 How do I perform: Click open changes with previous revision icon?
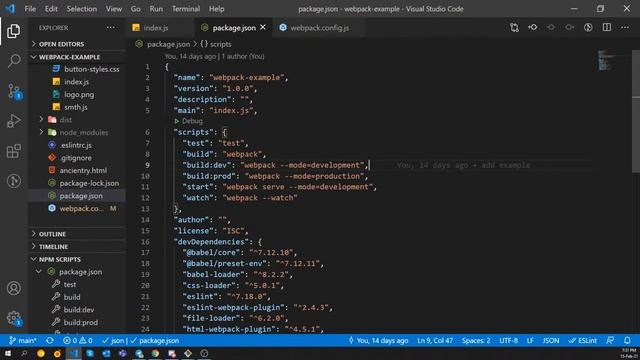[x=533, y=27]
